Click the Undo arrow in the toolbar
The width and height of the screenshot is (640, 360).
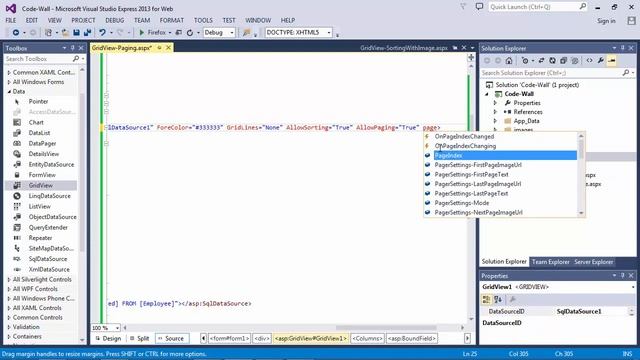[102, 33]
